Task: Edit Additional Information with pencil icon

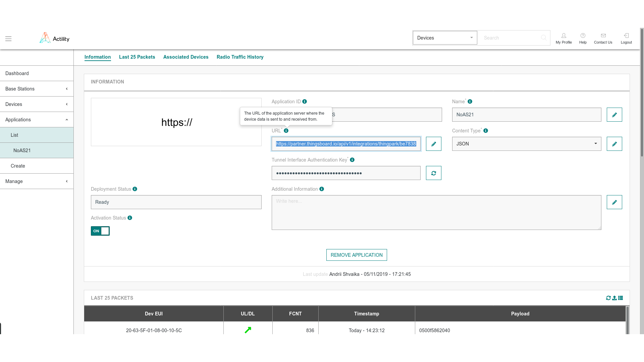Action: pyautogui.click(x=614, y=202)
